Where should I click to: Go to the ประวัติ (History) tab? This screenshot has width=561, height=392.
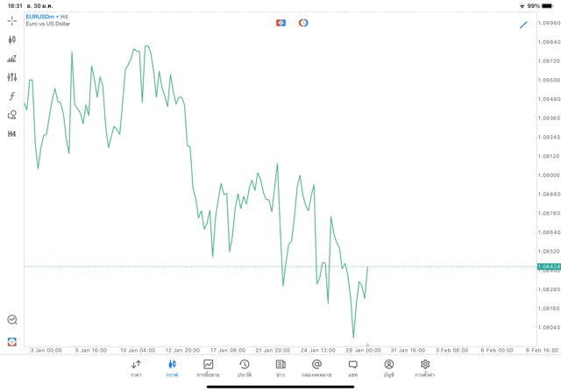[x=244, y=367]
